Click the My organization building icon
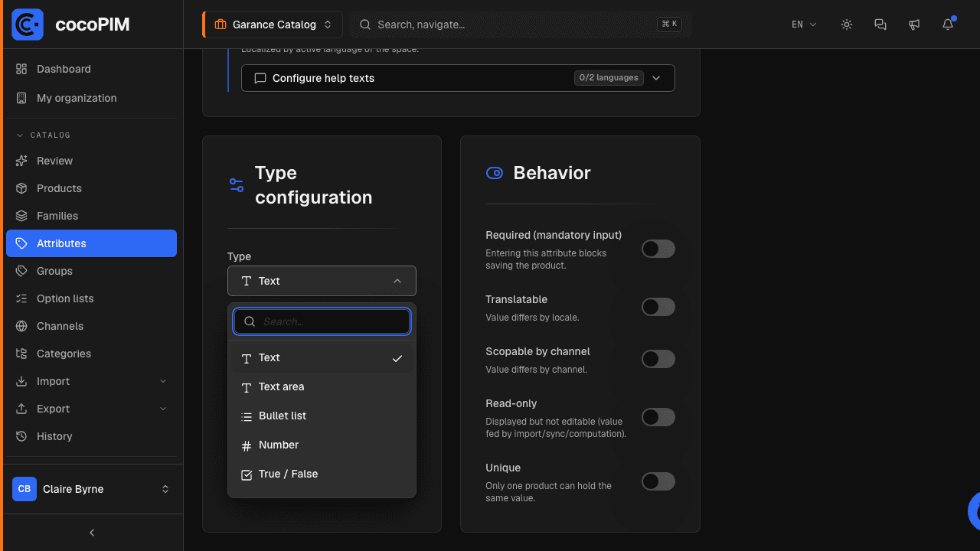Screen dimensions: 980x551 click(21, 98)
